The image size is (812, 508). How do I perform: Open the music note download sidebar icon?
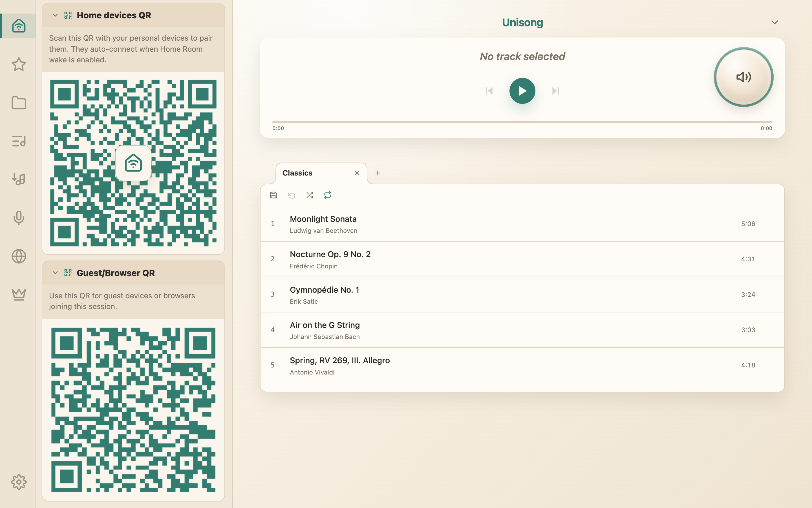(19, 179)
